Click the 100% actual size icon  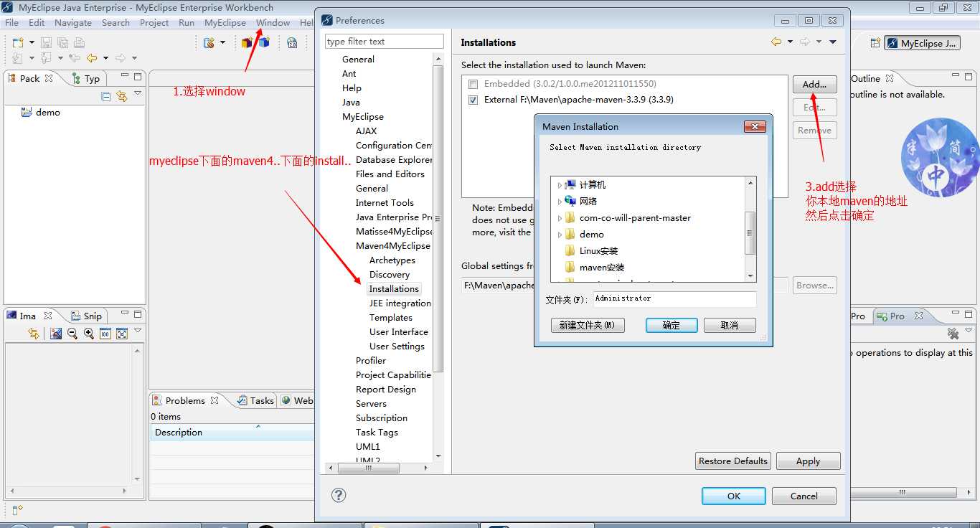point(105,334)
